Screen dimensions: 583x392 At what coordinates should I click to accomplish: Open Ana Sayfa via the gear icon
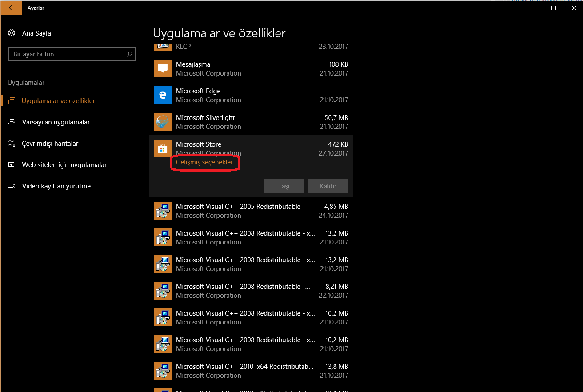[12, 33]
